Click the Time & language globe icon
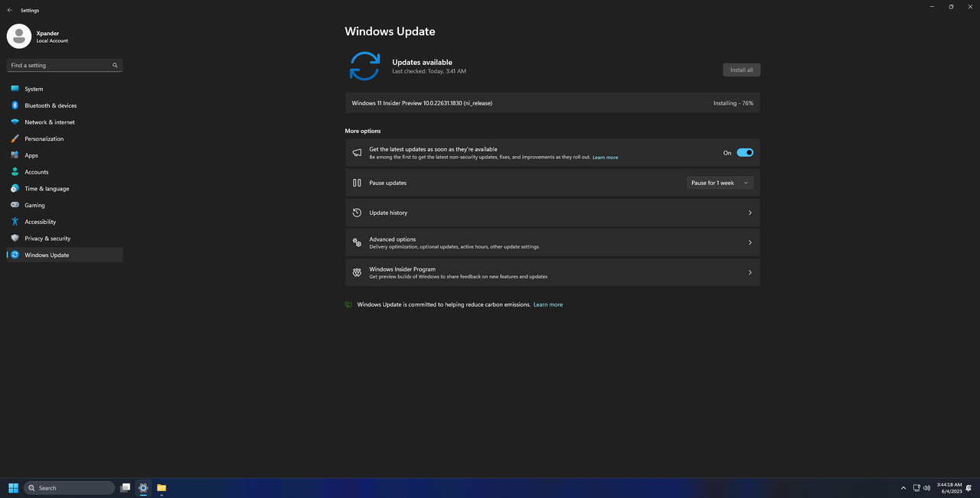Image resolution: width=980 pixels, height=498 pixels. 15,188
